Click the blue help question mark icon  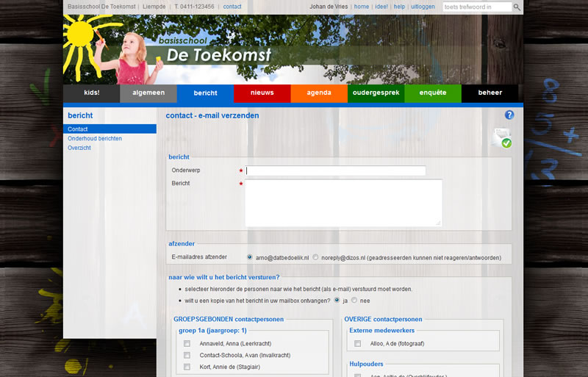point(509,115)
